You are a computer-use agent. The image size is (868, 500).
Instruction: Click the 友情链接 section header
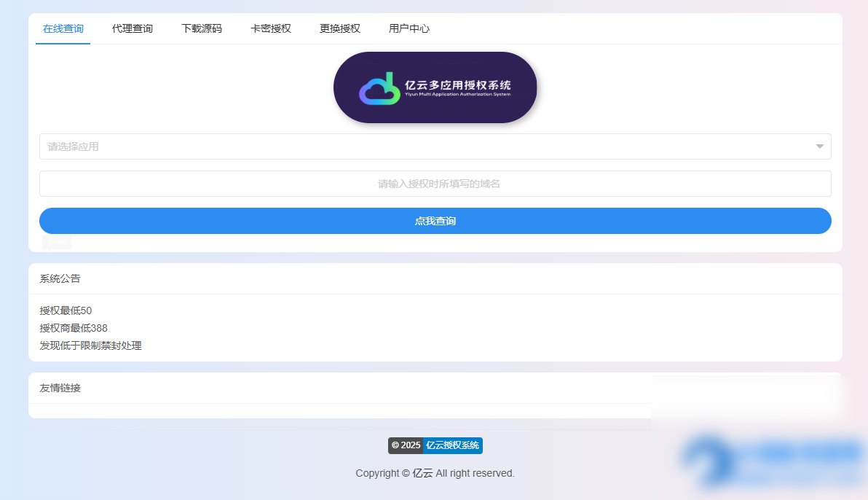(59, 387)
